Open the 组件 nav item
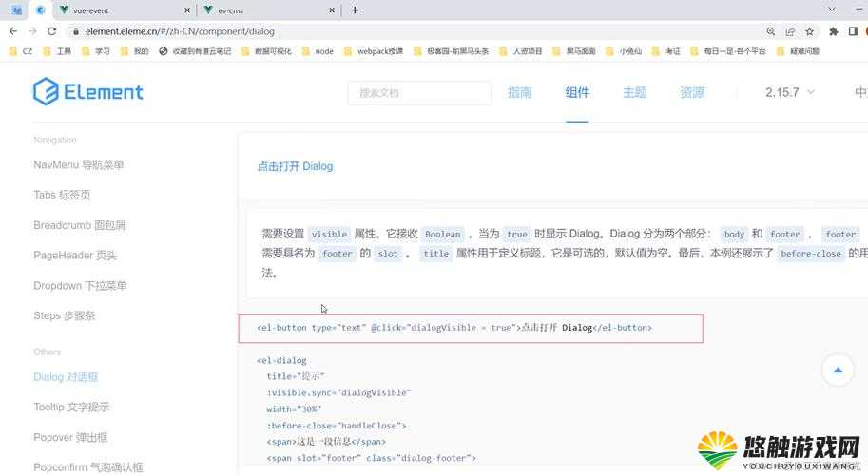 pos(577,93)
